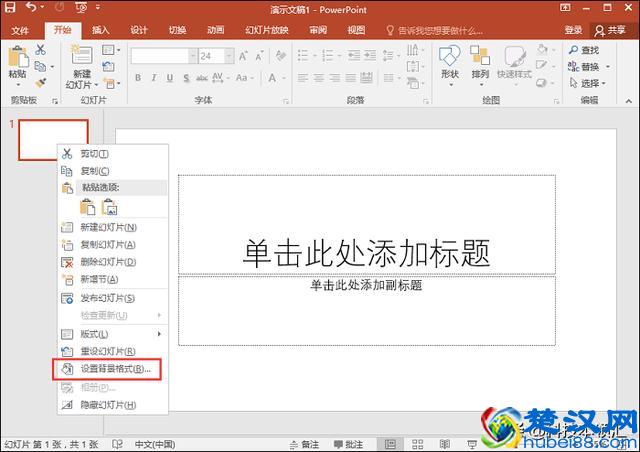Click the Tell Me search box
640x452 pixels.
(x=435, y=30)
